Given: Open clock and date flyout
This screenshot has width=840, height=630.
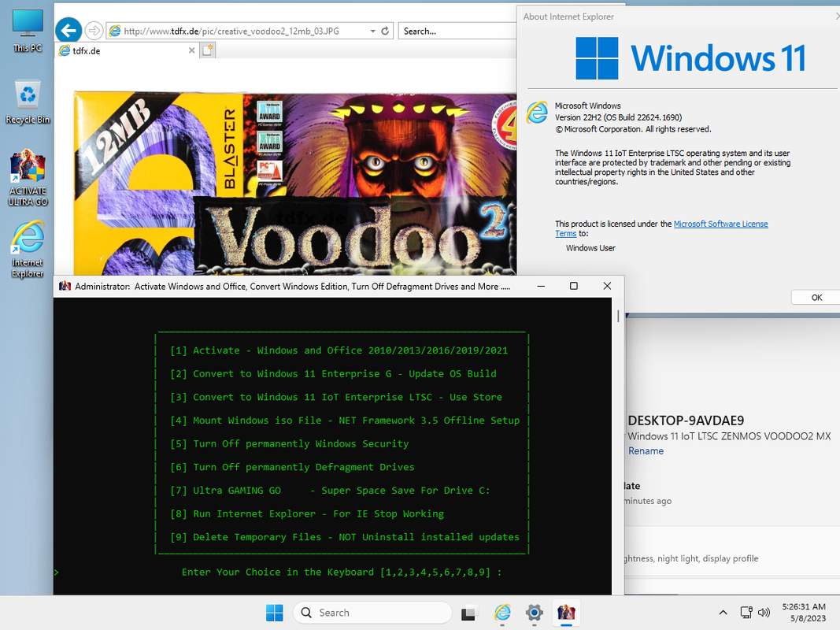Looking at the screenshot, I should 804,613.
